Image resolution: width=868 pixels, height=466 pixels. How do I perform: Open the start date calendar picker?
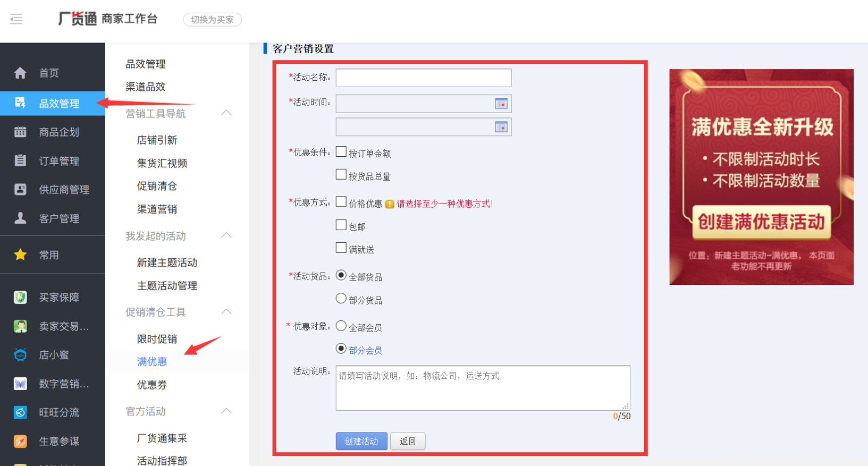[x=501, y=104]
